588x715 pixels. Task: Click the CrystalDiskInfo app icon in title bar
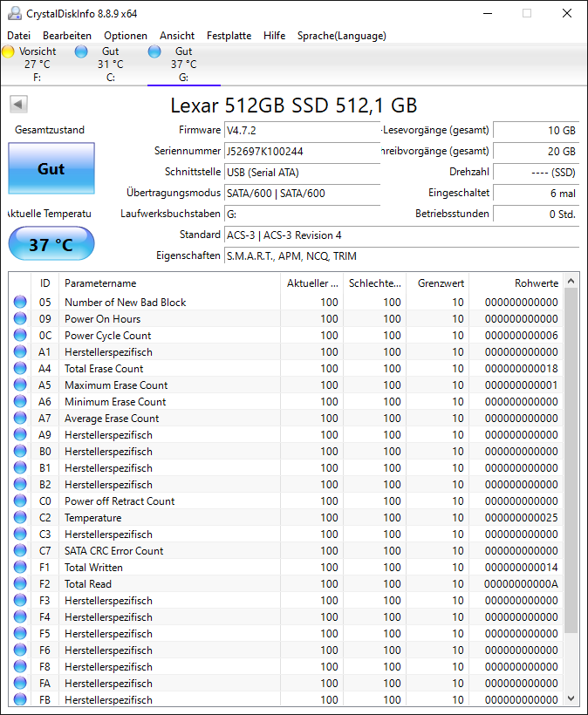(15, 14)
